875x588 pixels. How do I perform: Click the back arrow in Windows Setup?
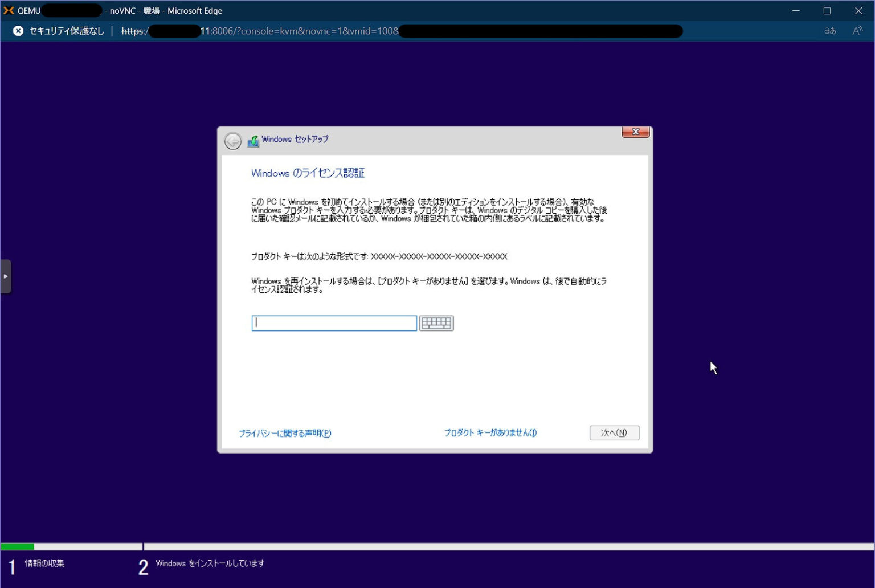point(233,141)
